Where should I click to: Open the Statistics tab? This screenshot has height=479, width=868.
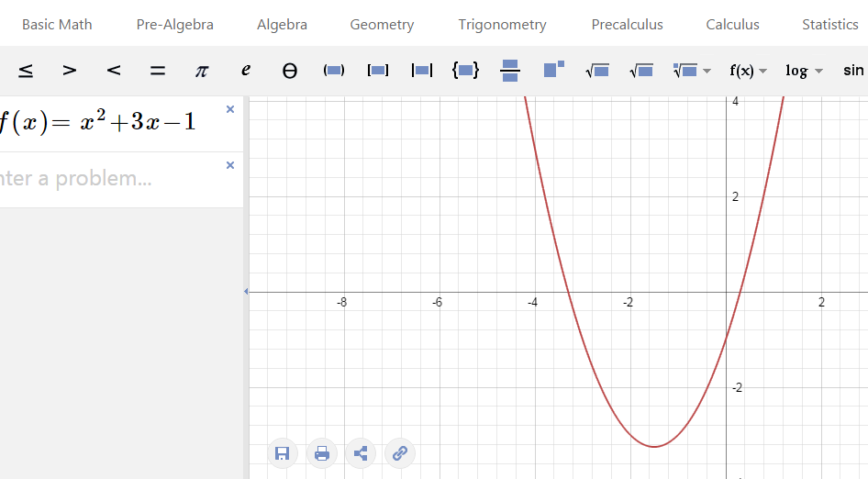(830, 25)
